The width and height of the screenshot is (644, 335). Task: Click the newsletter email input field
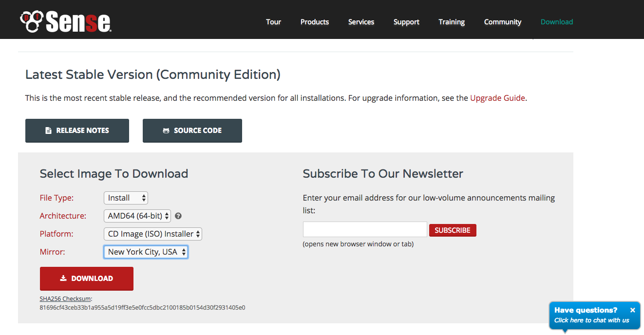coord(364,229)
